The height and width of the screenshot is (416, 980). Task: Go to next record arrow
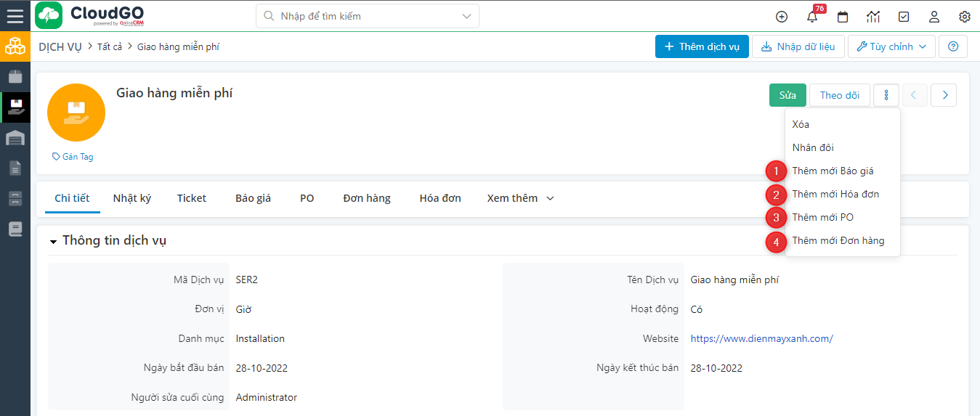(x=944, y=95)
